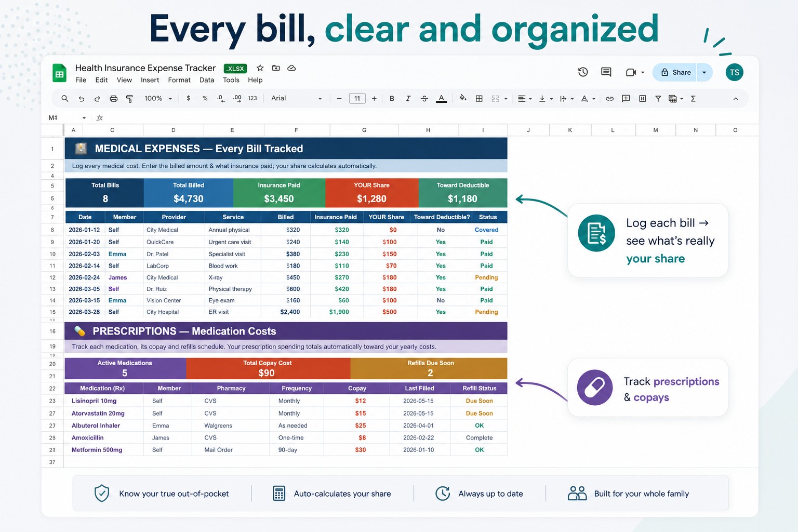This screenshot has width=798, height=532.
Task: Open the View menu
Action: tap(124, 80)
